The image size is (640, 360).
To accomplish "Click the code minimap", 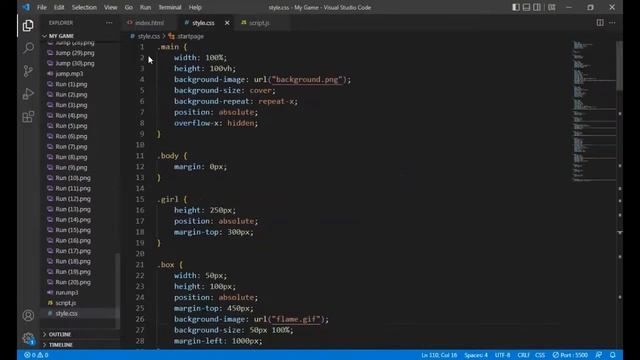I will click(x=594, y=110).
